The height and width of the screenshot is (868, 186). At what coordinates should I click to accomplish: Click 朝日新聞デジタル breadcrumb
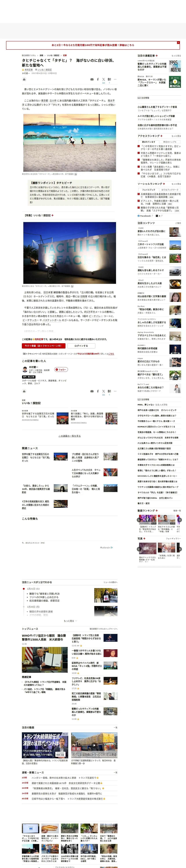(x=29, y=55)
